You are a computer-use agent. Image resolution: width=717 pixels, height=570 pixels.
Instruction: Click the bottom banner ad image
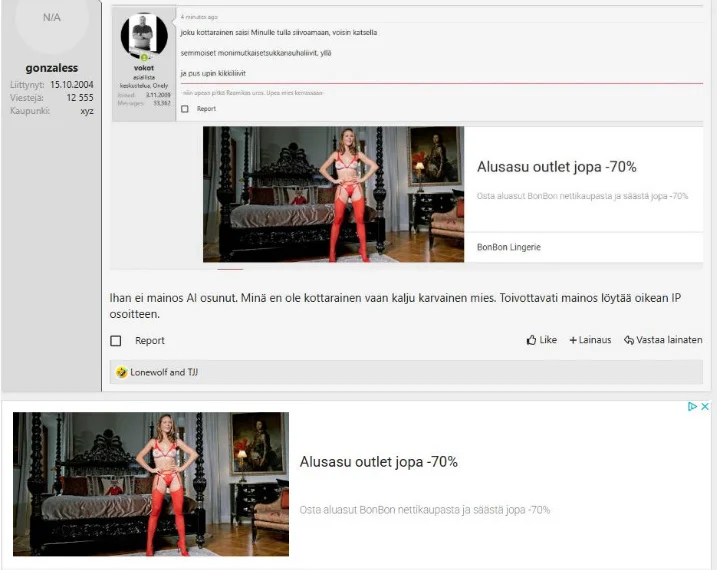tap(151, 484)
